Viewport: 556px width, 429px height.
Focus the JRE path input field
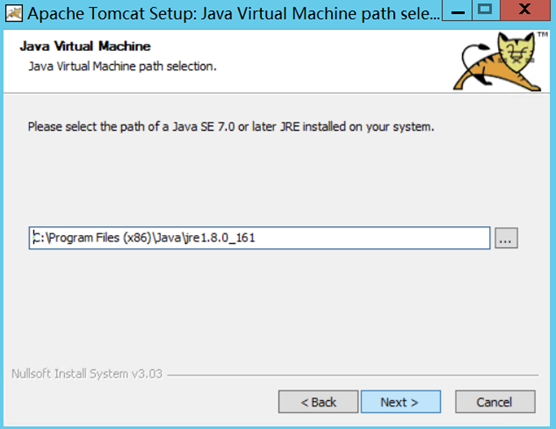click(x=259, y=238)
